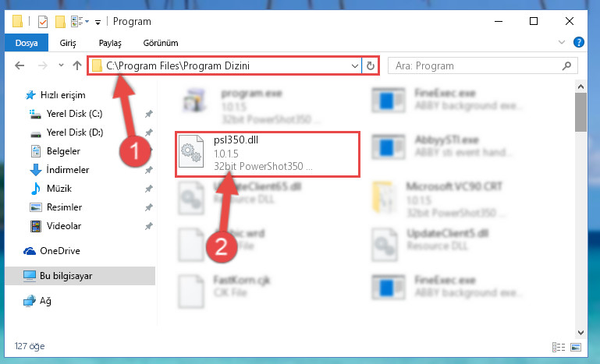The width and height of the screenshot is (600, 364).
Task: Click the Properties icon in title bar
Action: click(43, 22)
